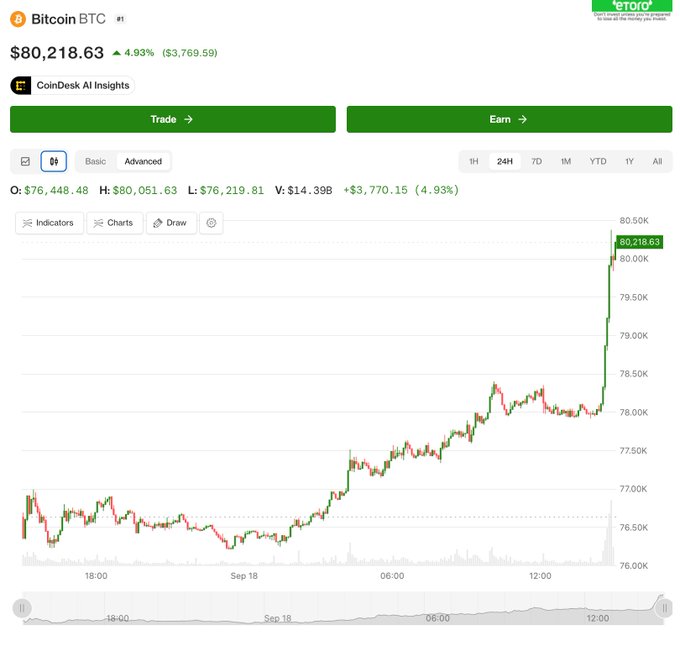
Task: Select the 24H time range
Action: [505, 161]
